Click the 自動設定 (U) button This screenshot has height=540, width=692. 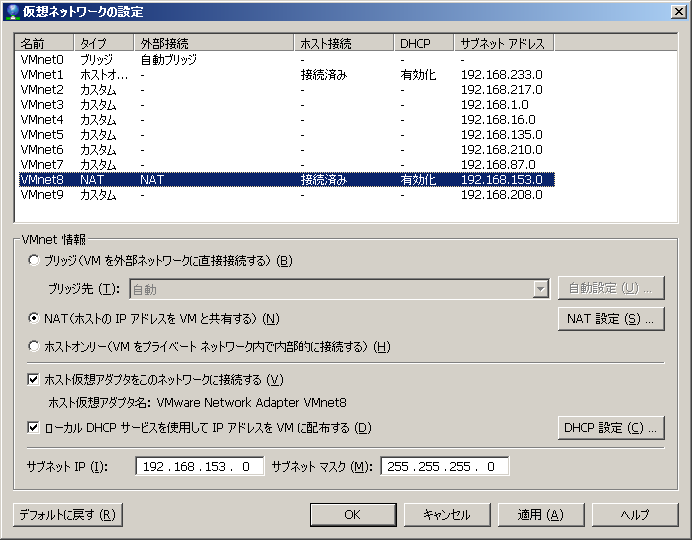(611, 289)
